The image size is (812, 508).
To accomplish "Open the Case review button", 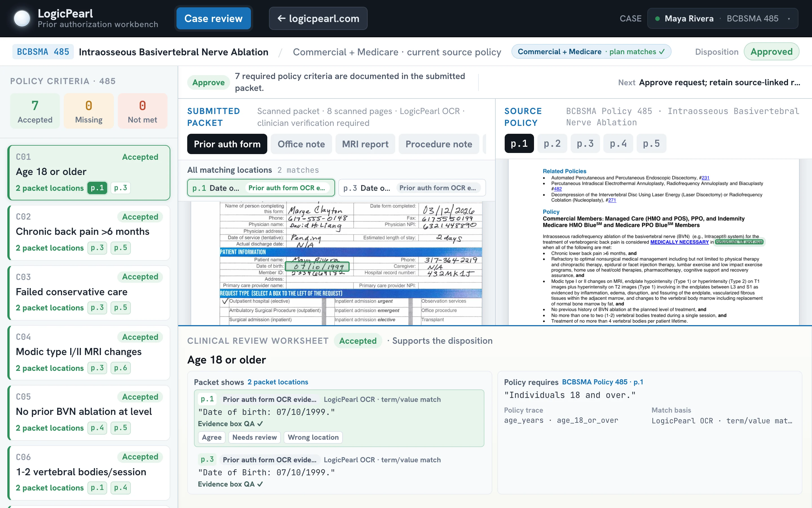I will [x=213, y=18].
